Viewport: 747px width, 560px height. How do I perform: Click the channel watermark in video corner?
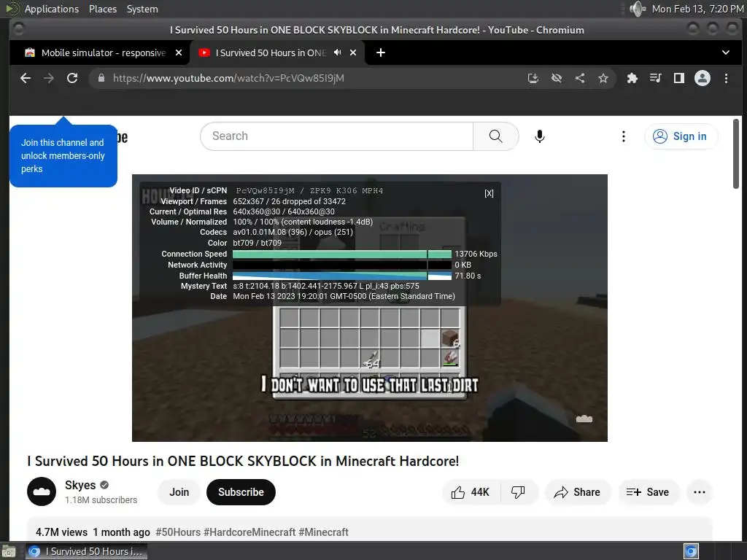coord(584,419)
